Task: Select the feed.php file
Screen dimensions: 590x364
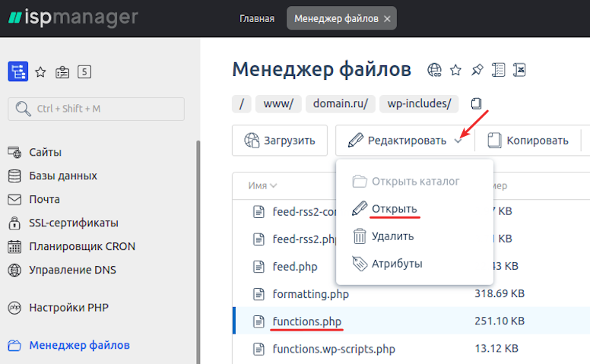Action: pos(295,267)
